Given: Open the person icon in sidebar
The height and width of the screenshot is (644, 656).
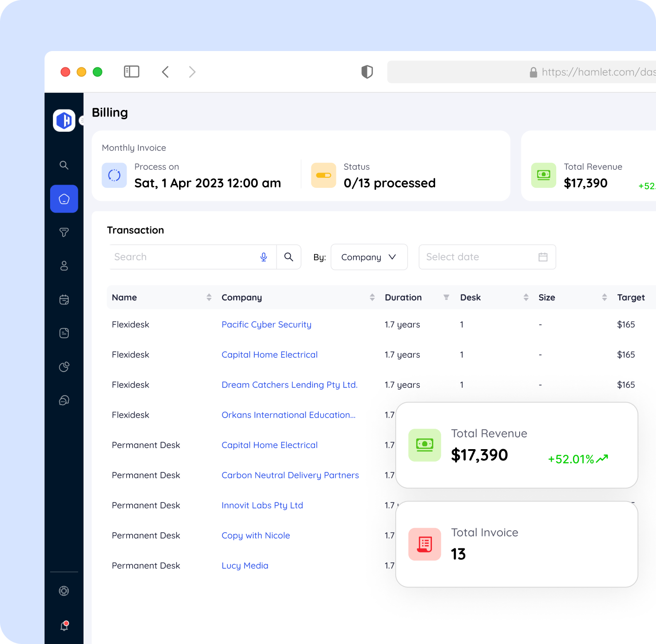Looking at the screenshot, I should point(64,266).
